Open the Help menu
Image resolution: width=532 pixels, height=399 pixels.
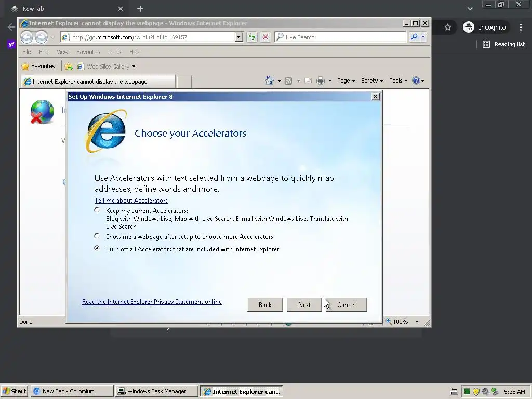(x=135, y=52)
